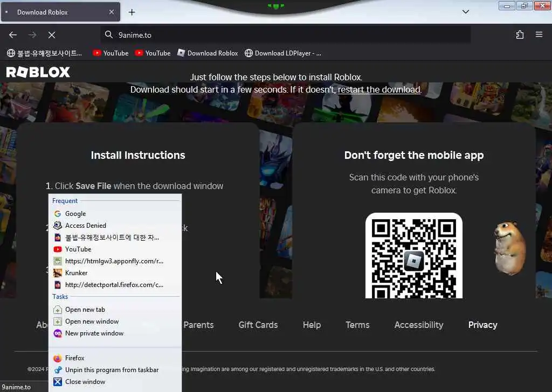The image size is (552, 392).
Task: Click the Accessibility footer link
Action: 418,325
